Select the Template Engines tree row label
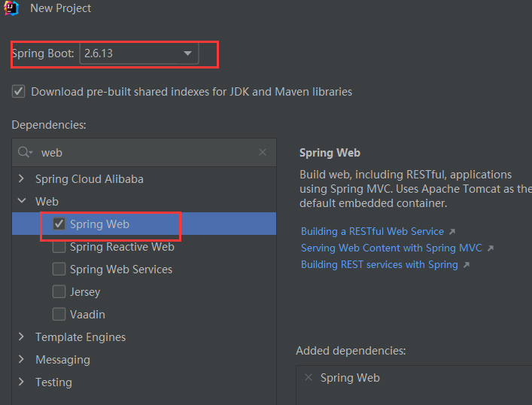Viewport: 532px width, 405px height. click(x=81, y=337)
